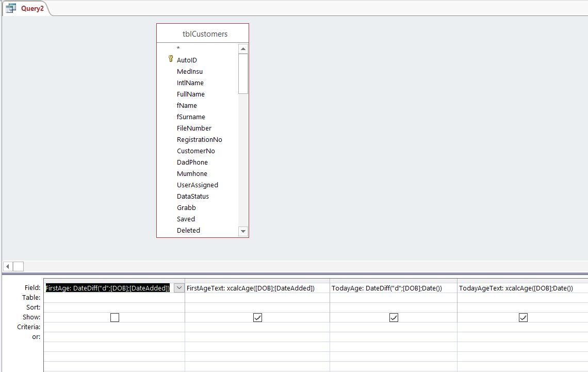The height and width of the screenshot is (372, 588).
Task: Click the Criteria cell under FirstAgeText
Action: (257, 327)
